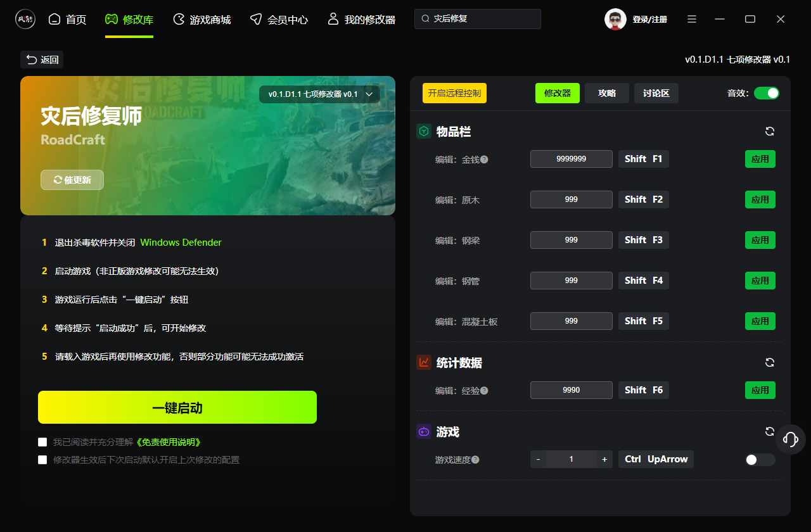Click the 游戏速度 value field
The height and width of the screenshot is (532, 811).
point(572,459)
